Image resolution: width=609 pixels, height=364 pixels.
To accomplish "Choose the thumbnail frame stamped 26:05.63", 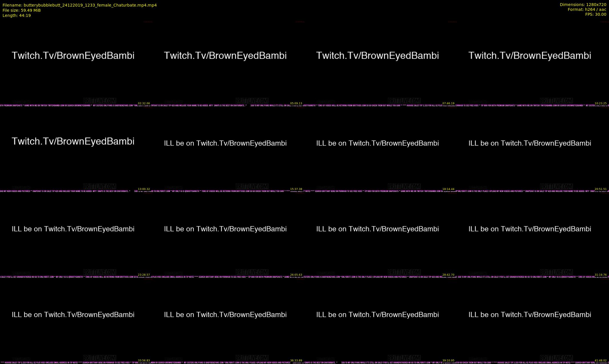I will click(228, 235).
